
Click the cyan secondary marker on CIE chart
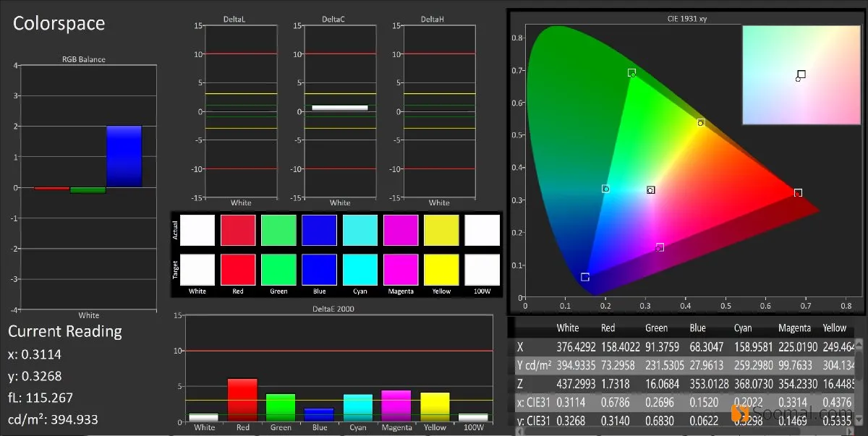606,189
